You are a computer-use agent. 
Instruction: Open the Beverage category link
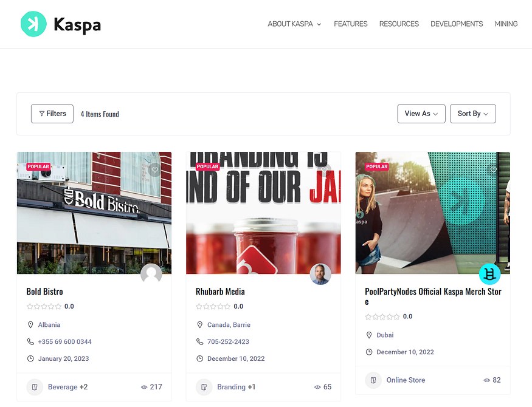[x=63, y=387]
